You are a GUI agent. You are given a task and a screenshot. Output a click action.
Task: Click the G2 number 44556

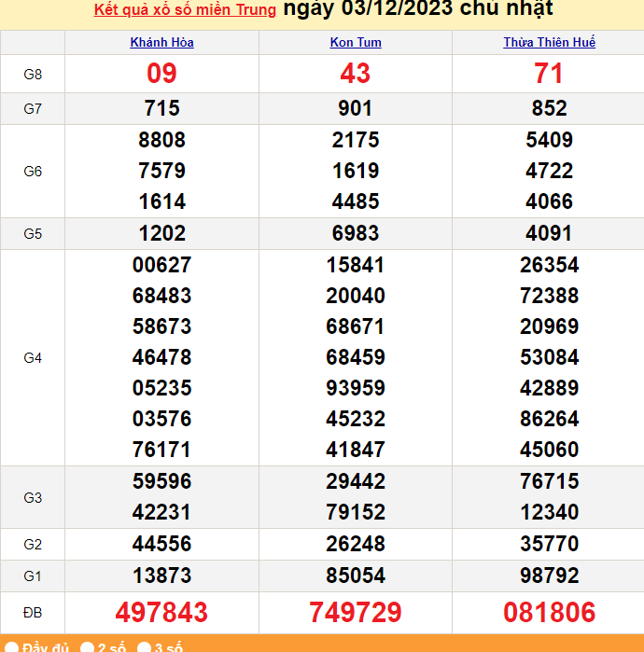[x=162, y=544]
